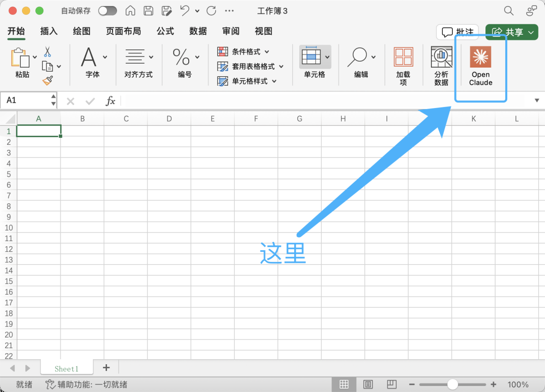Open the 审阅 (Review) ribbon tab

tap(231, 31)
